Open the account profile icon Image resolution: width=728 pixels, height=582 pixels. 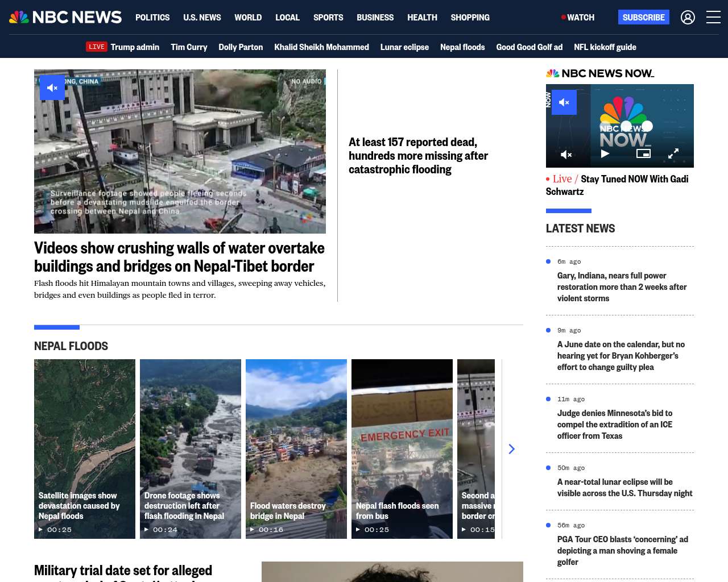(x=688, y=18)
